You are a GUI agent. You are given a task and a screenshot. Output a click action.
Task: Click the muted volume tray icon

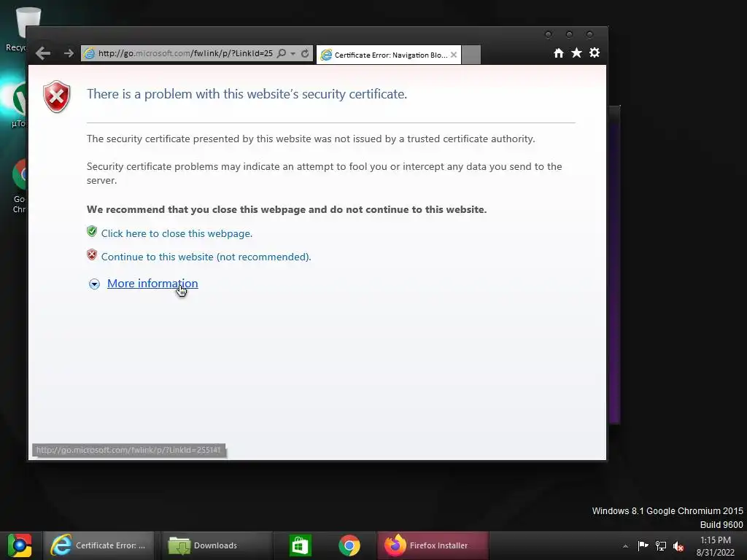678,546
